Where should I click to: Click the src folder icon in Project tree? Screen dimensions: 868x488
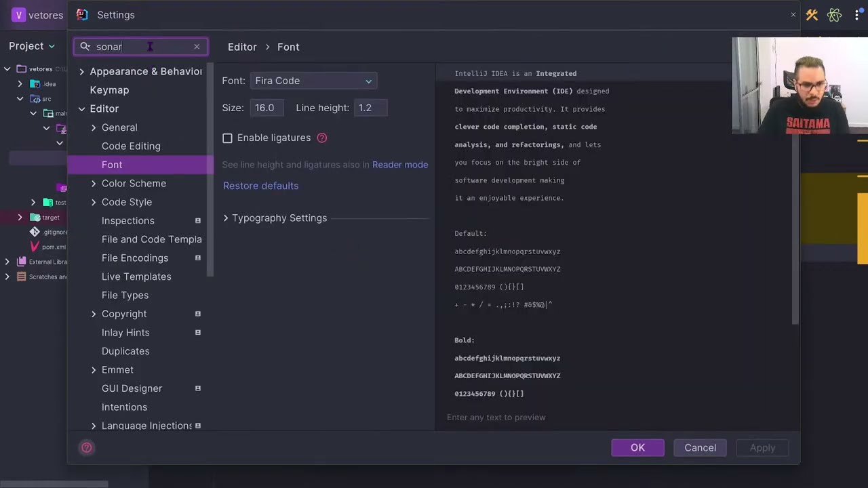[x=35, y=99]
